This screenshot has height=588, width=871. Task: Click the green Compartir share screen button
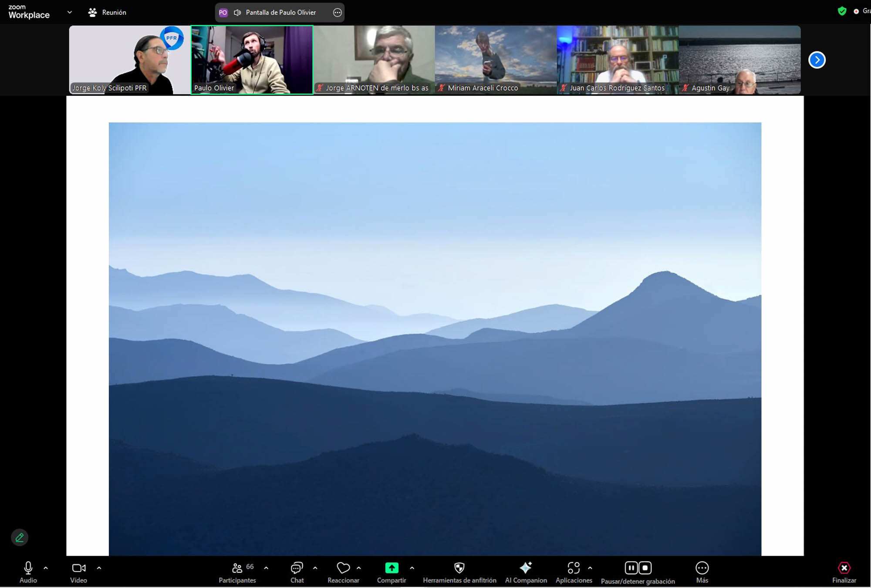(x=392, y=572)
